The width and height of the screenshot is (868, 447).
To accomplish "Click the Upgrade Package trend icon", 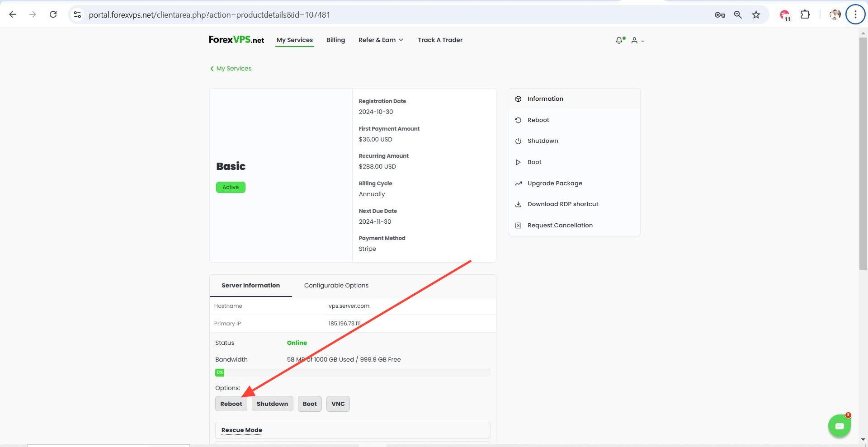I will (x=518, y=184).
